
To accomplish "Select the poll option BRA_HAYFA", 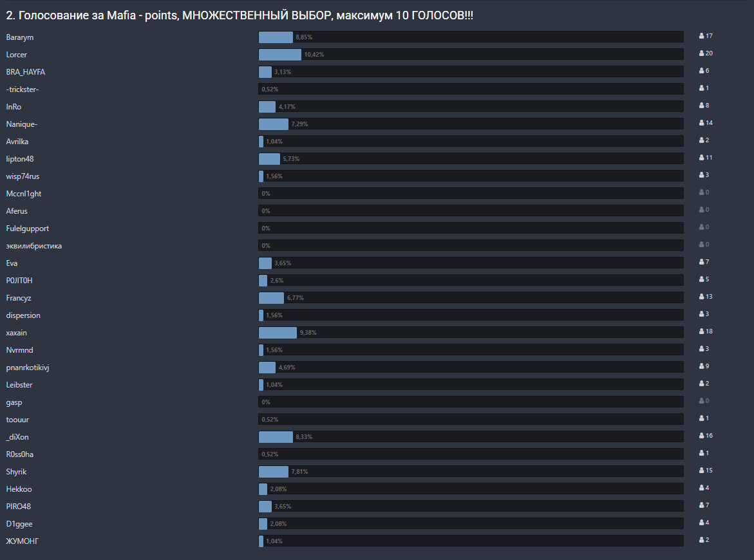I will pos(26,72).
